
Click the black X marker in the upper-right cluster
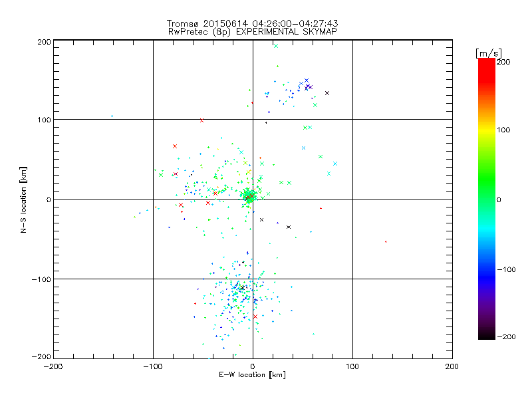tap(327, 93)
